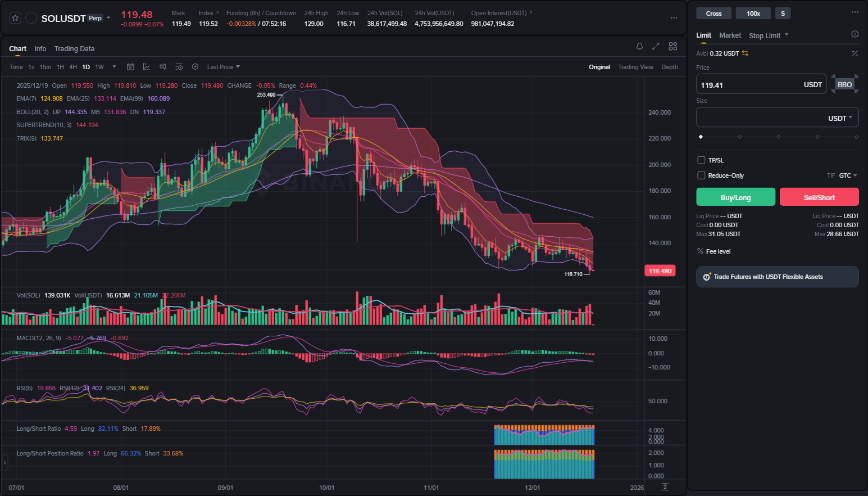Switch to the Info tab

(40, 49)
